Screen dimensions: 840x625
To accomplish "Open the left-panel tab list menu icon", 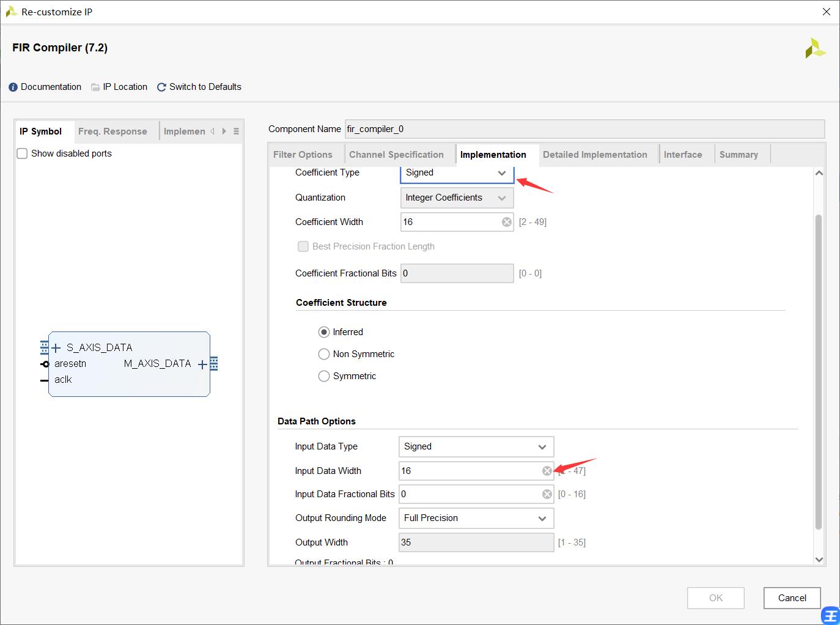I will [x=236, y=131].
